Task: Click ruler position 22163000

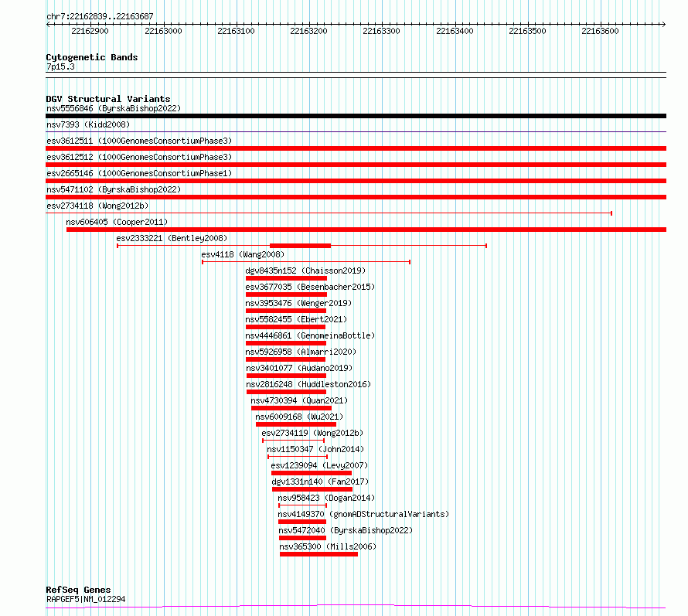Action: [x=163, y=31]
